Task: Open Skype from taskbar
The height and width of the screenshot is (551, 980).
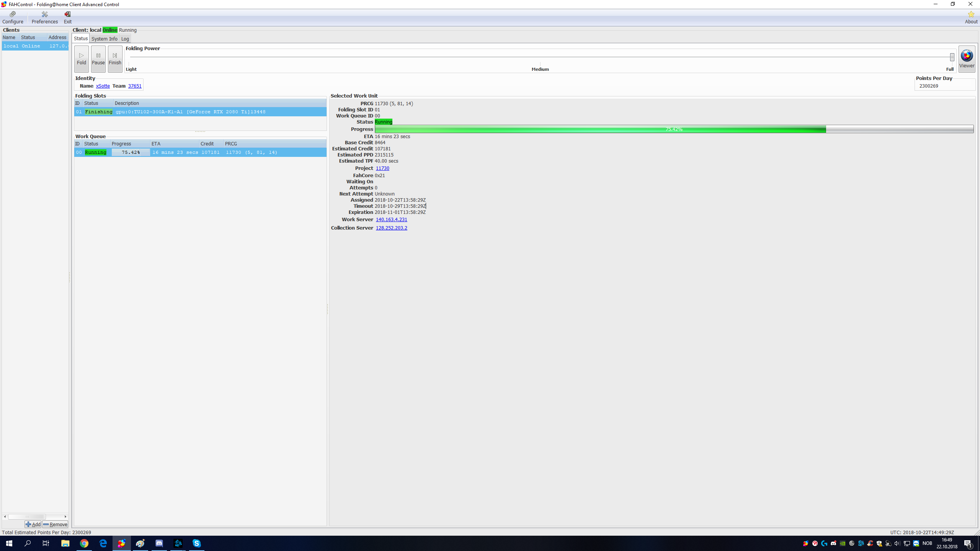Action: tap(197, 543)
